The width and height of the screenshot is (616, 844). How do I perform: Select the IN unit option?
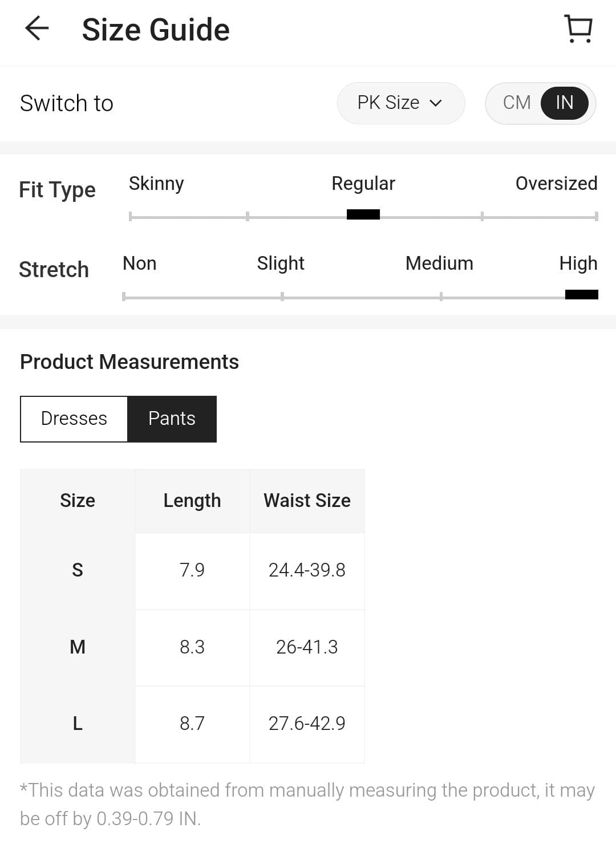pyautogui.click(x=564, y=103)
